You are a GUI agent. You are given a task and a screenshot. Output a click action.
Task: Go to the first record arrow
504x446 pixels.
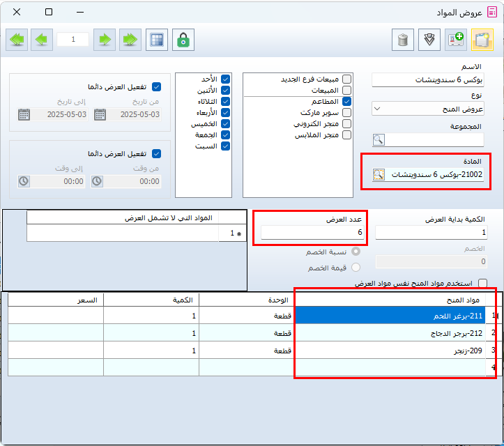coord(17,40)
